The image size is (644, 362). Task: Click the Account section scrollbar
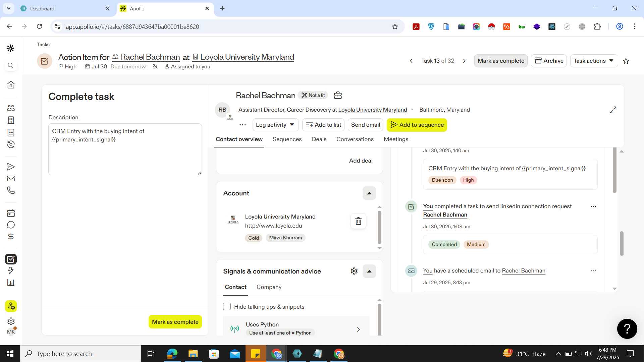(379, 227)
